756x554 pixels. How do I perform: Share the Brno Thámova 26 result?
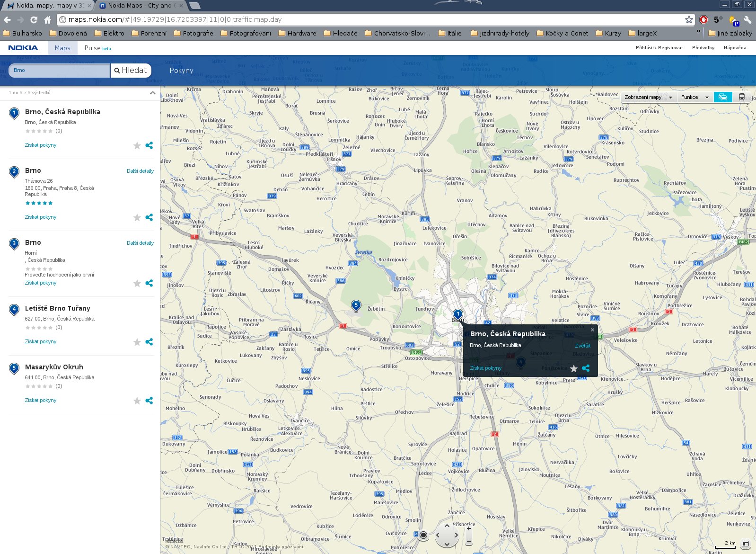(x=149, y=217)
